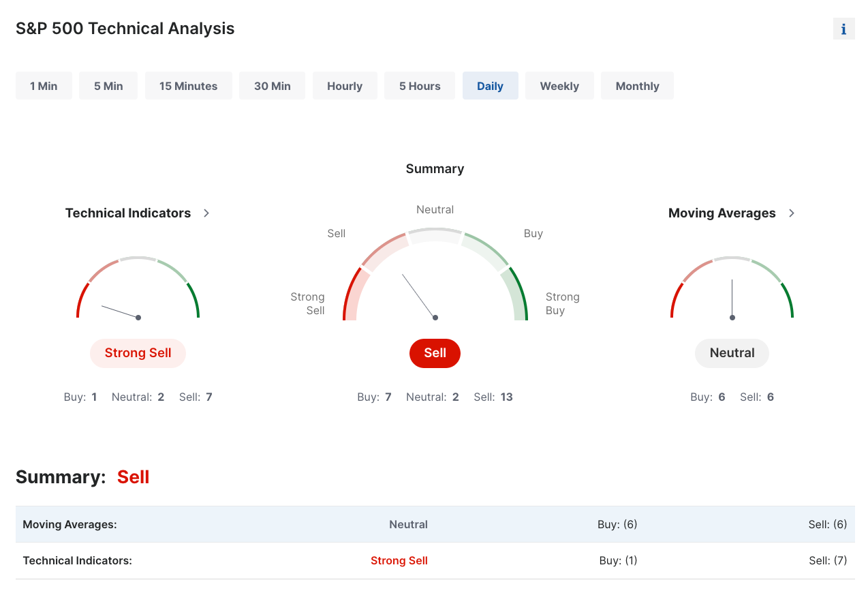This screenshot has width=868, height=608.
Task: Click 'Neutral: 2' under Technical Indicators gauge
Action: pyautogui.click(x=138, y=397)
